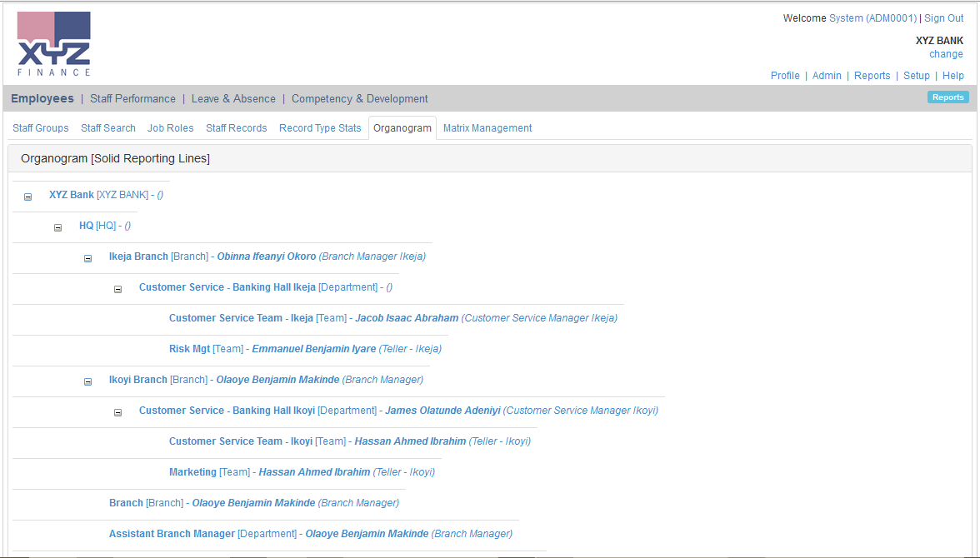
Task: Go to Leave & Absence section
Action: coord(233,98)
